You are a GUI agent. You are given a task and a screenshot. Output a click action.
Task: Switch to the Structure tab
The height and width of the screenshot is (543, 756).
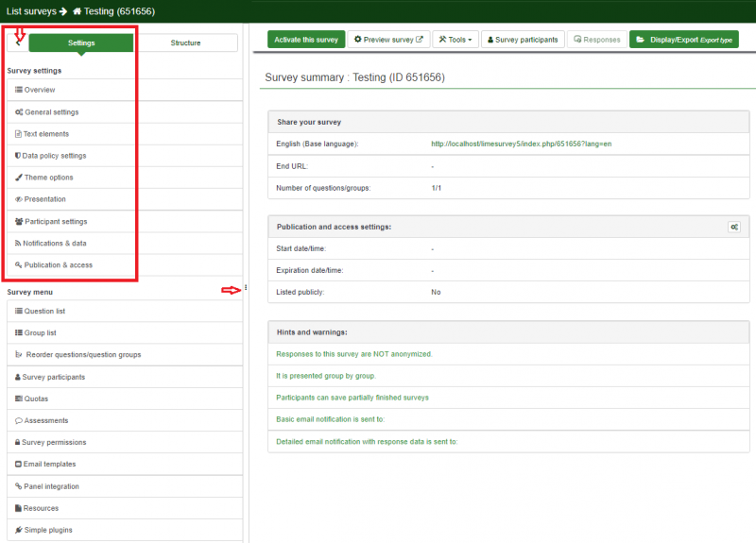(185, 42)
